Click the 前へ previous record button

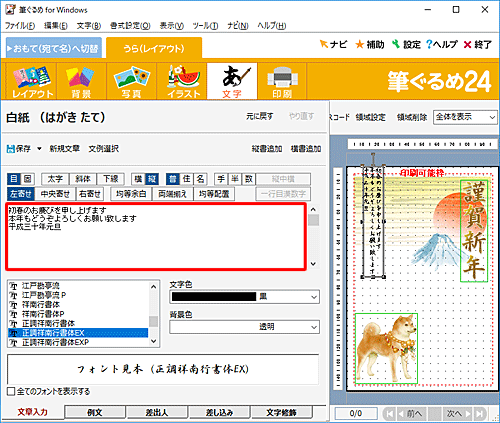[x=411, y=414]
